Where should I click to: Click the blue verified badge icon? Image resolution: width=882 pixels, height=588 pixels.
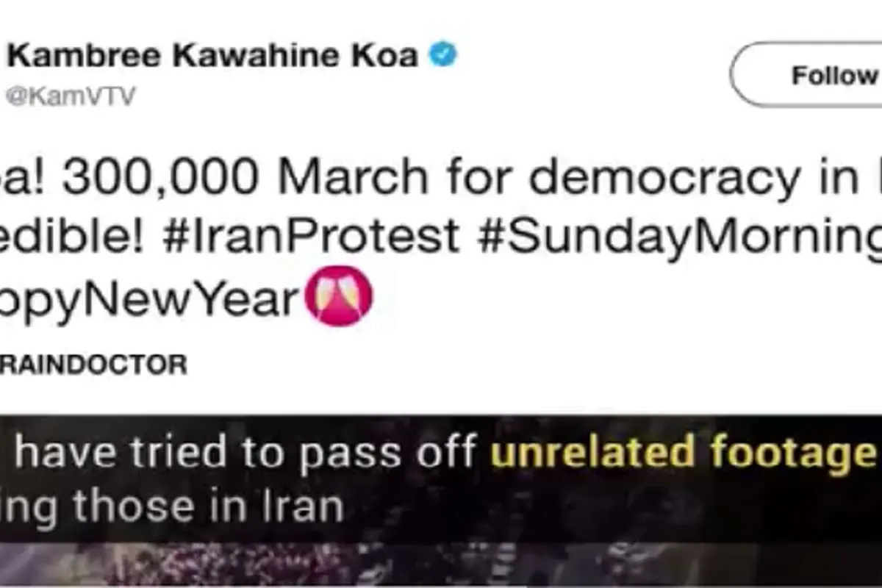pos(443,55)
